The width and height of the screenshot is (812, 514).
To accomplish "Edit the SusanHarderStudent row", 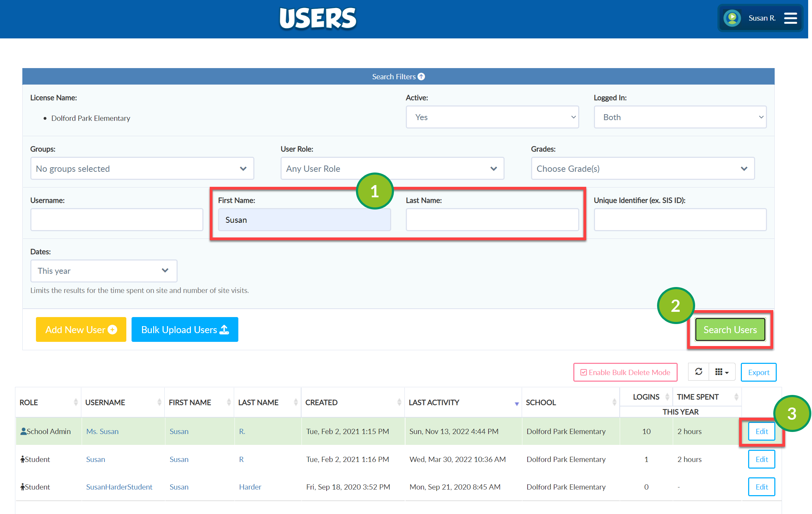I will [761, 487].
